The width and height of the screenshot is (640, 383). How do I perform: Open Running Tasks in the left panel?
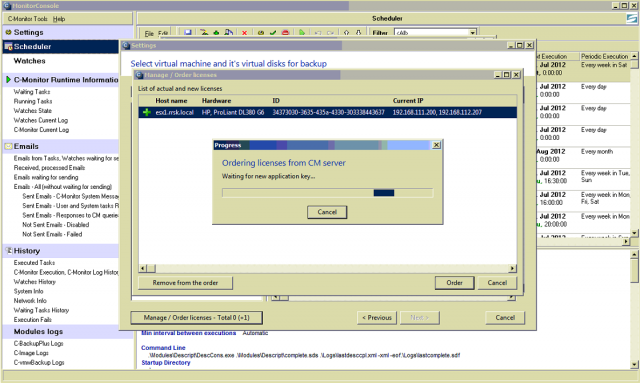[x=33, y=101]
